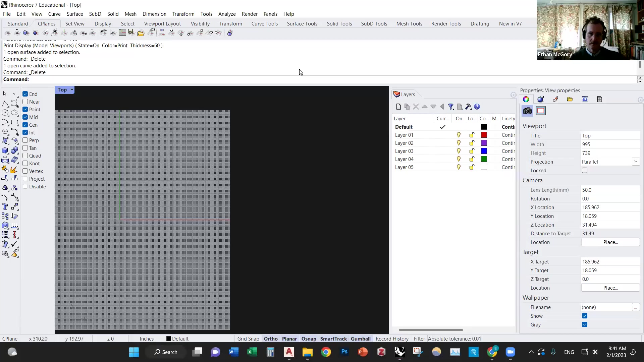Open the Projection dropdown set to Parallel
Image resolution: width=644 pixels, height=362 pixels.
tap(636, 161)
